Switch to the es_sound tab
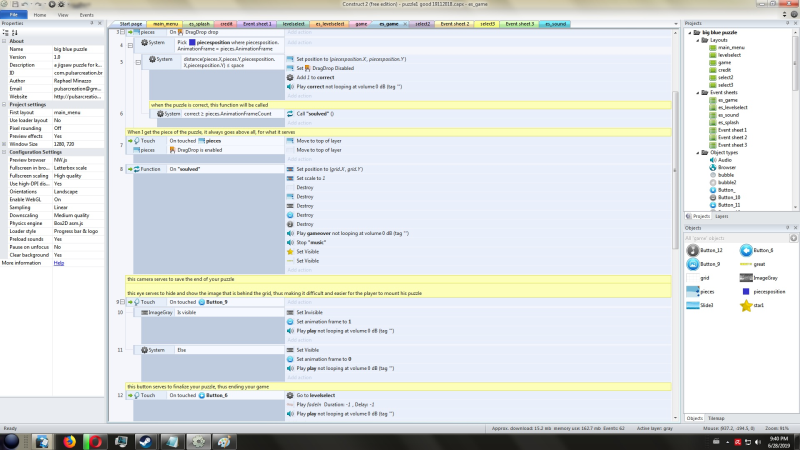 point(555,24)
